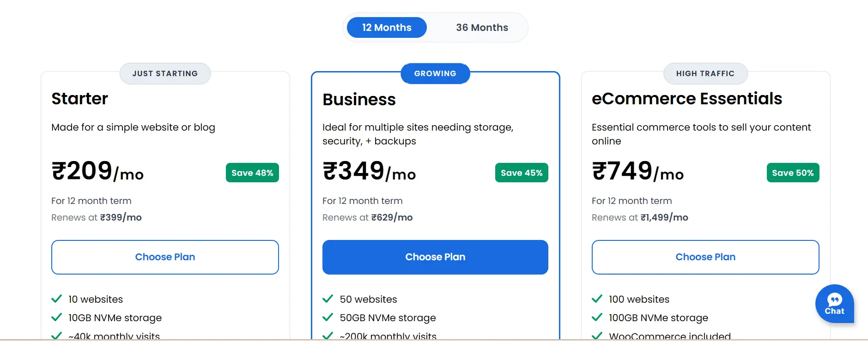Click checkmark icon beside 50GB NVMe storage
This screenshot has height=341, width=868.
pyautogui.click(x=328, y=317)
